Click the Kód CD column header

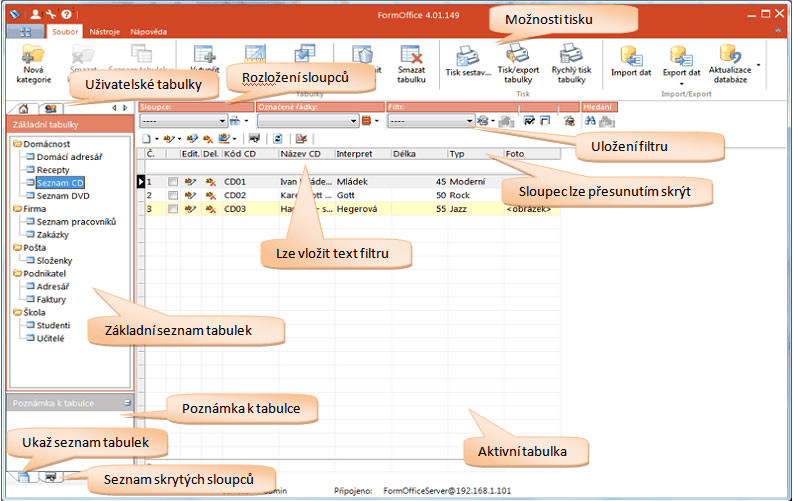(x=250, y=154)
